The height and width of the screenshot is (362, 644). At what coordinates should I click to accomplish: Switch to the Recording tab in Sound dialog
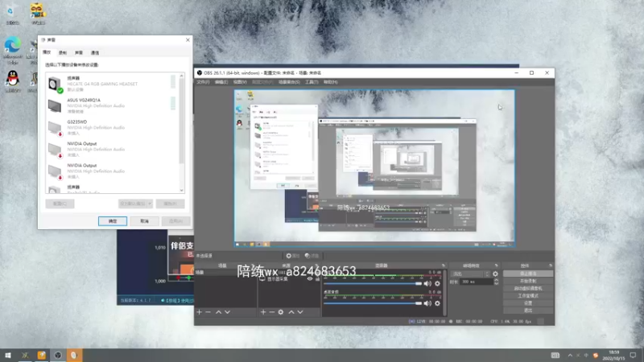63,53
